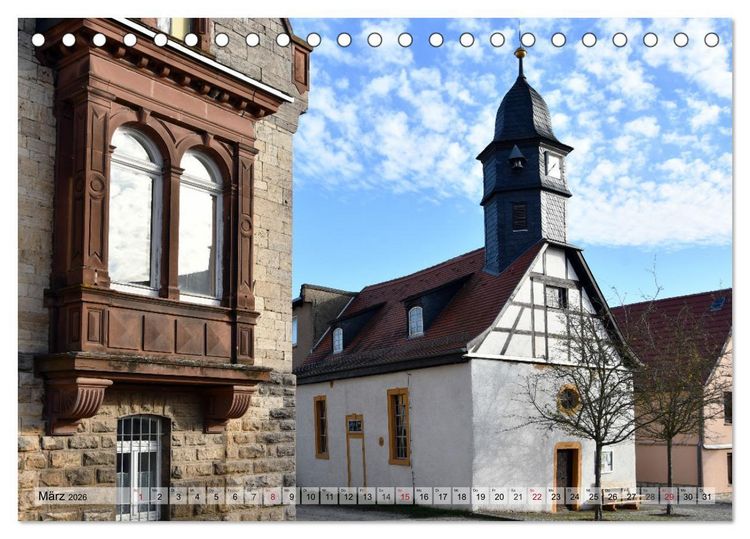
Task: Select day 5 in the calendar strip
Action: [x=216, y=496]
